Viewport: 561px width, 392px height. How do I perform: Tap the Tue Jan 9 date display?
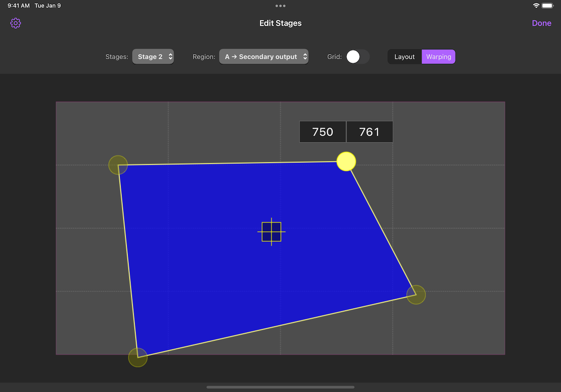coord(47,6)
